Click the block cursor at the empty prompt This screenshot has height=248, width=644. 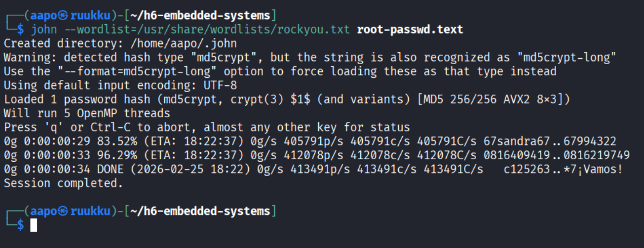tap(34, 225)
